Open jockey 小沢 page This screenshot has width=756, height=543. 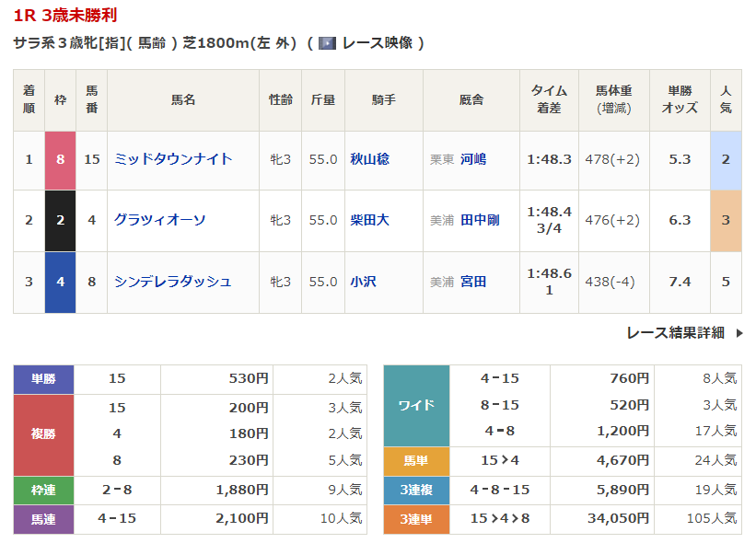click(x=363, y=282)
